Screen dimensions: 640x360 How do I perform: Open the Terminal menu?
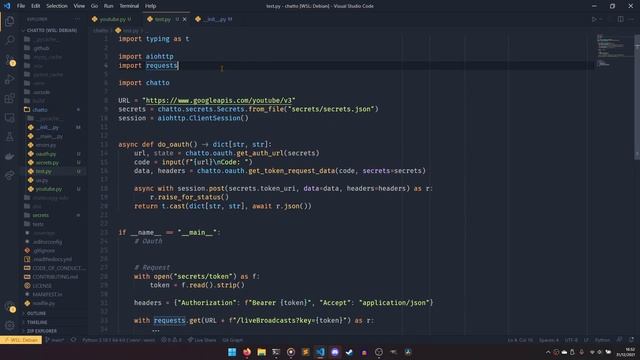tap(129, 6)
